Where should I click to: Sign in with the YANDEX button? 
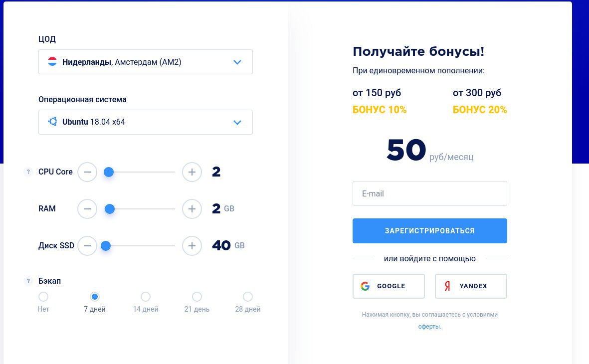pyautogui.click(x=471, y=286)
